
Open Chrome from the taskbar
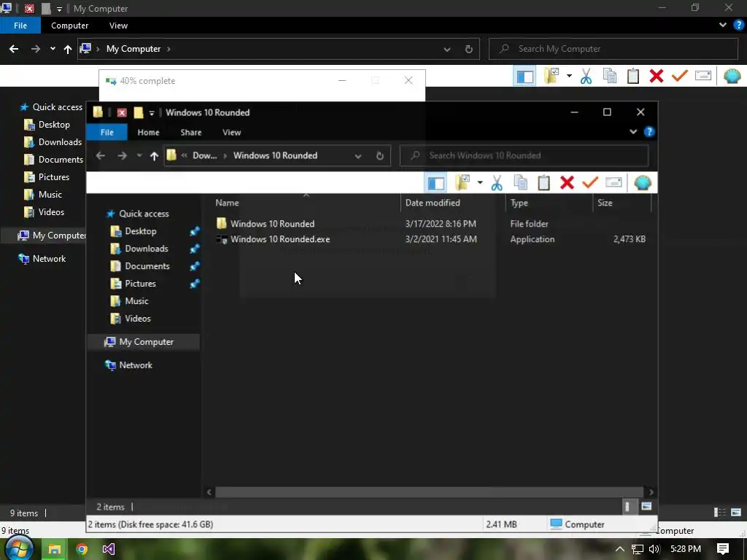click(x=82, y=550)
